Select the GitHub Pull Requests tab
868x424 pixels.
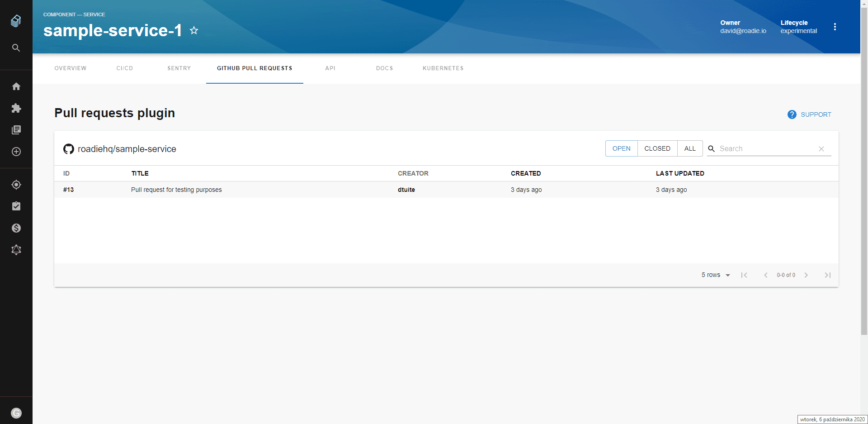(x=255, y=68)
